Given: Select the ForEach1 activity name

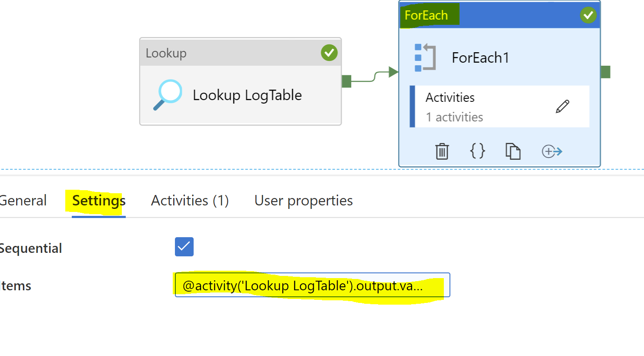Looking at the screenshot, I should 480,57.
